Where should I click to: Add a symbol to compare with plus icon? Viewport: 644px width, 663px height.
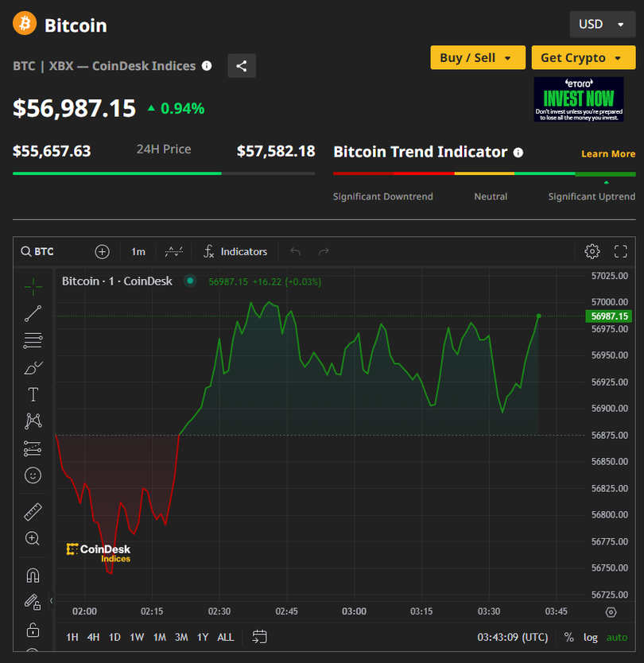[102, 251]
